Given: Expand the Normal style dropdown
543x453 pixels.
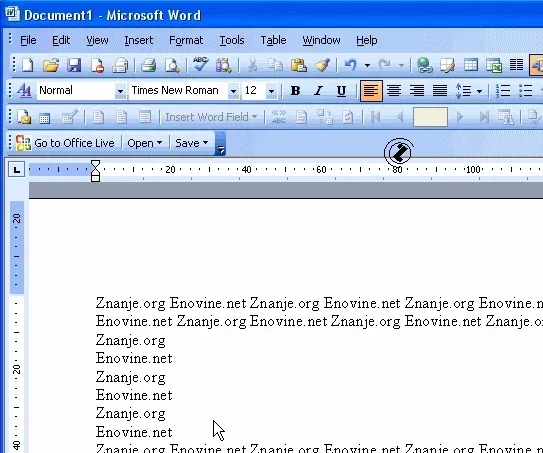Looking at the screenshot, I should click(120, 91).
